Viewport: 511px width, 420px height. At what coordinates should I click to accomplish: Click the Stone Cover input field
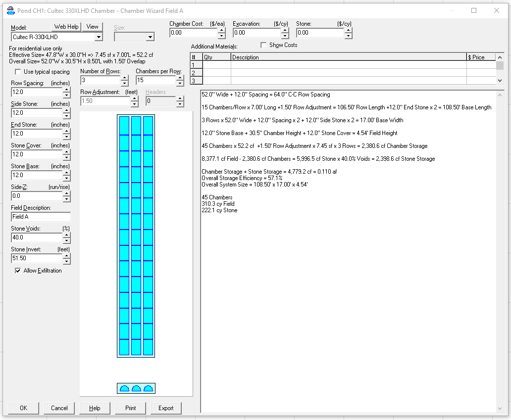coord(37,154)
